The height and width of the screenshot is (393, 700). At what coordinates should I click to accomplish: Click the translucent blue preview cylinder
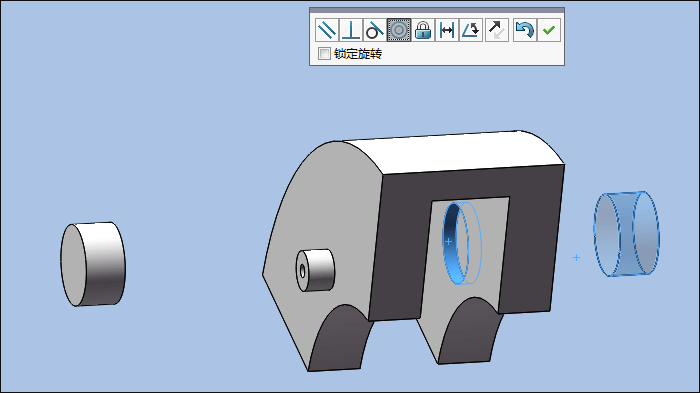pos(626,234)
